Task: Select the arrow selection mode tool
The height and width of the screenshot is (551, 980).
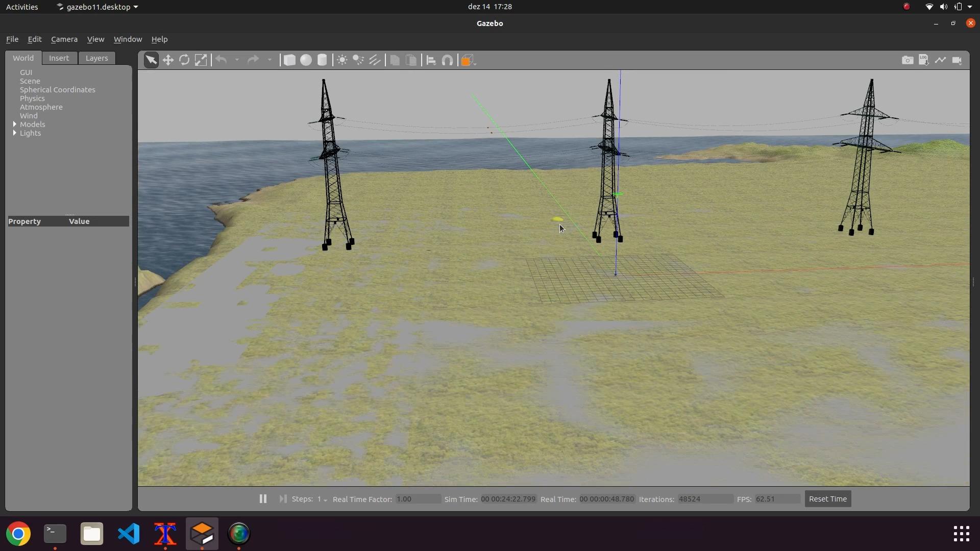Action: click(151, 60)
